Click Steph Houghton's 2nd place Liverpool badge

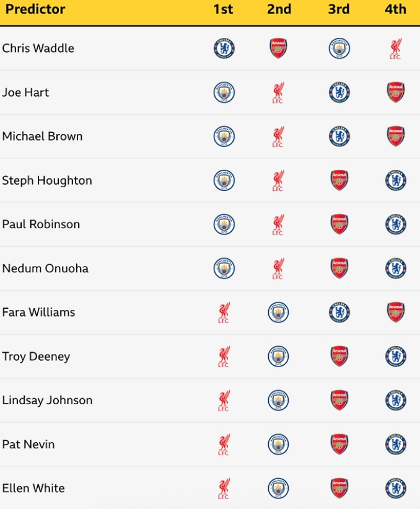tap(278, 180)
